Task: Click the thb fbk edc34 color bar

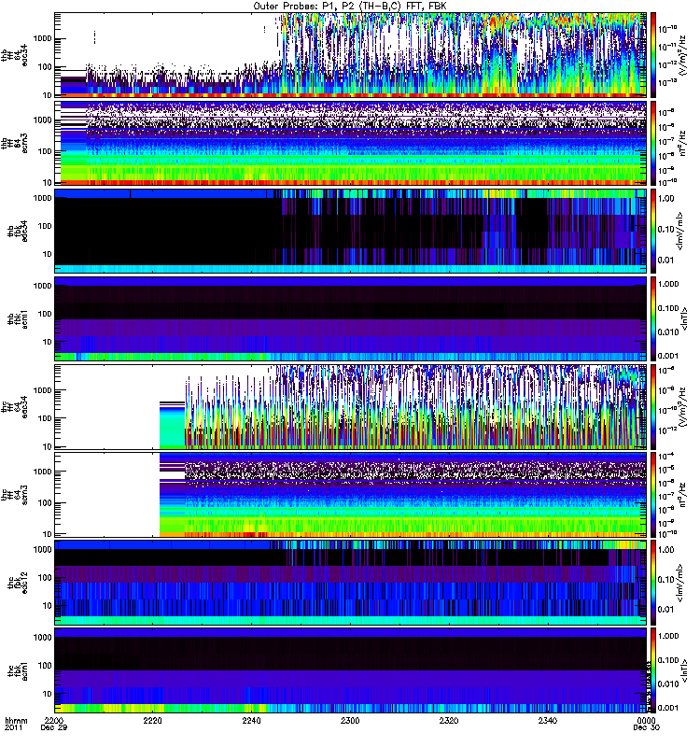Action: click(x=653, y=231)
